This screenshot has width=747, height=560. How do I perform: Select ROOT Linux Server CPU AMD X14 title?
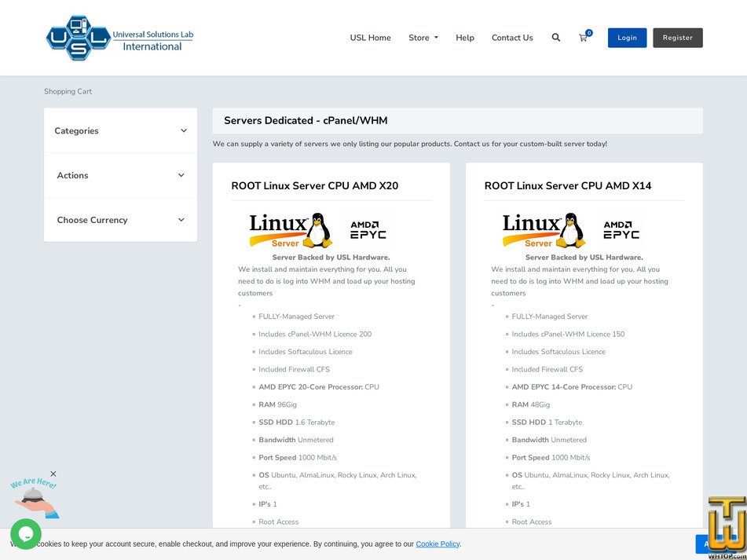[x=568, y=185]
